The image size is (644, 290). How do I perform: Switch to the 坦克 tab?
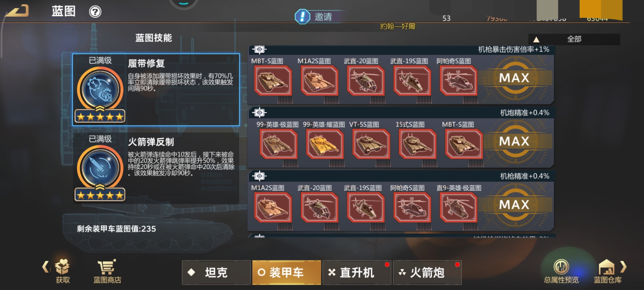click(216, 273)
